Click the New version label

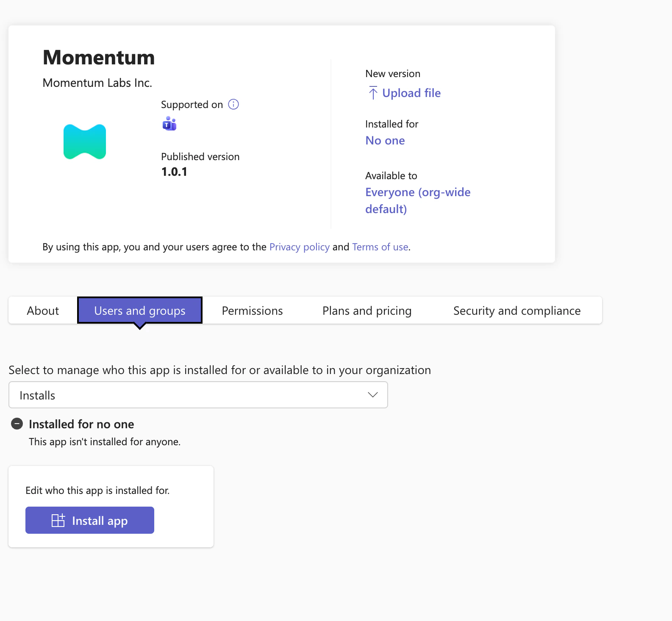click(x=393, y=74)
